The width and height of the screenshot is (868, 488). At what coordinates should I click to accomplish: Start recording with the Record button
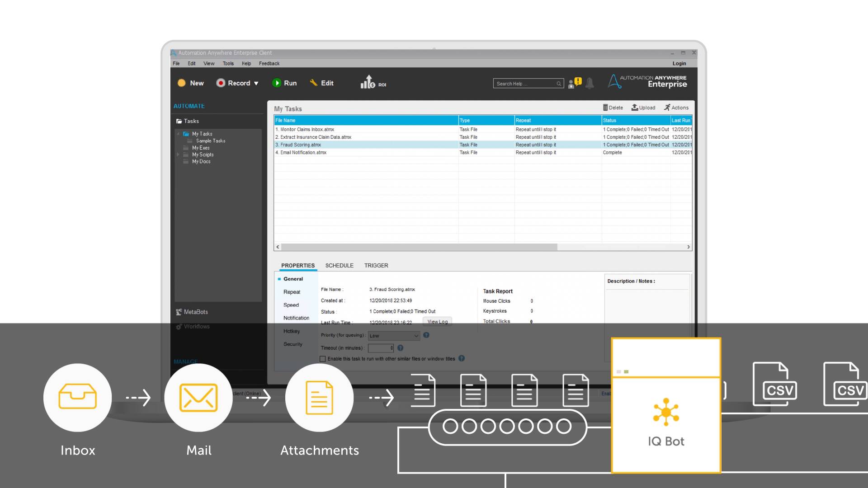pyautogui.click(x=233, y=83)
